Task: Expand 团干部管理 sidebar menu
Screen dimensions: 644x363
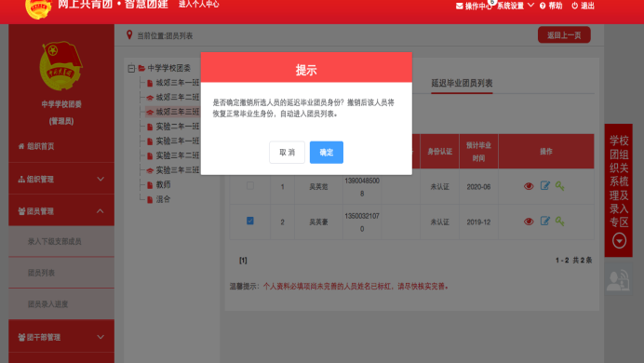Action: 61,337
